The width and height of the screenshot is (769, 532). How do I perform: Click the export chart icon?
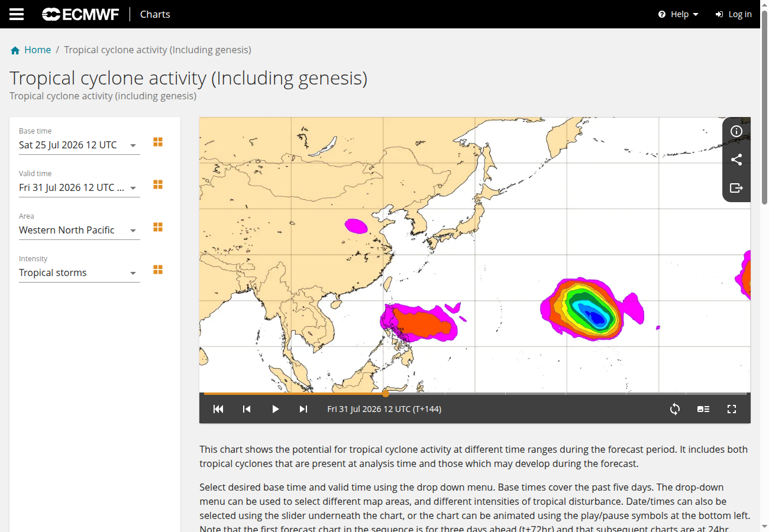click(736, 188)
